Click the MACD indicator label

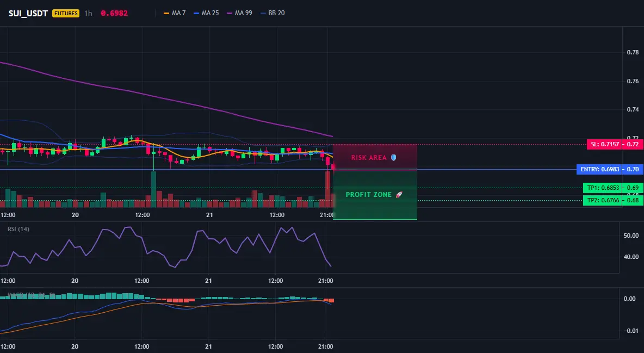(31, 295)
